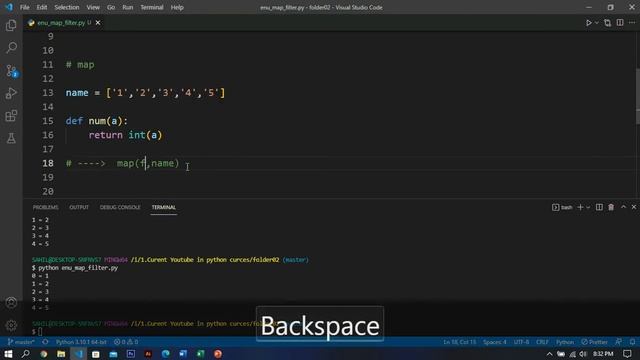Click the 'python enu_map_filter.py' command text
This screenshot has height=360, width=640.
(x=78, y=268)
